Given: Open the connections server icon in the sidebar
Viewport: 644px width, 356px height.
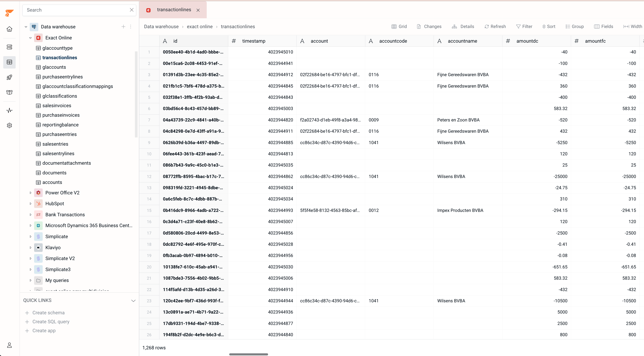Looking at the screenshot, I should pyautogui.click(x=10, y=47).
